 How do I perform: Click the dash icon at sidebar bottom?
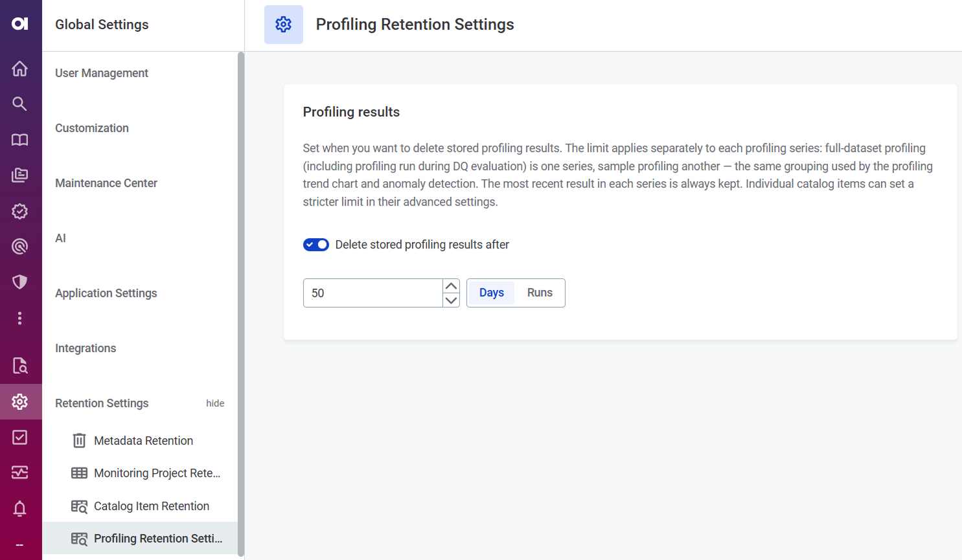pos(20,545)
